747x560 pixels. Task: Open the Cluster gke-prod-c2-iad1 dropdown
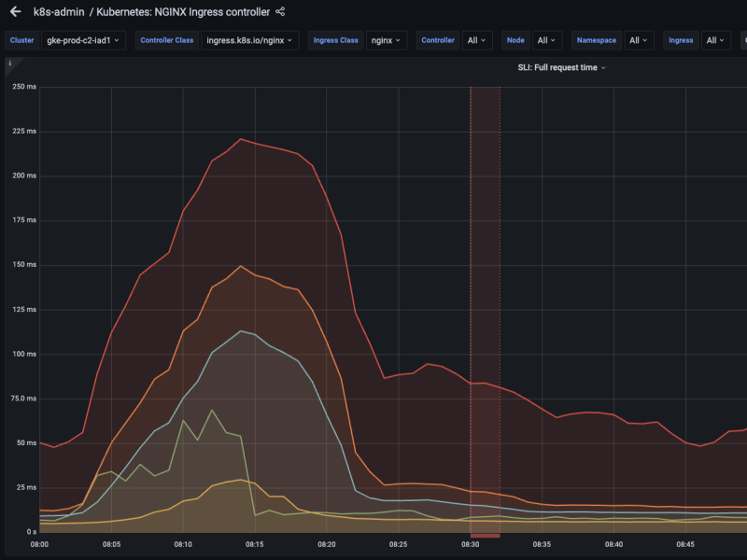pos(85,40)
